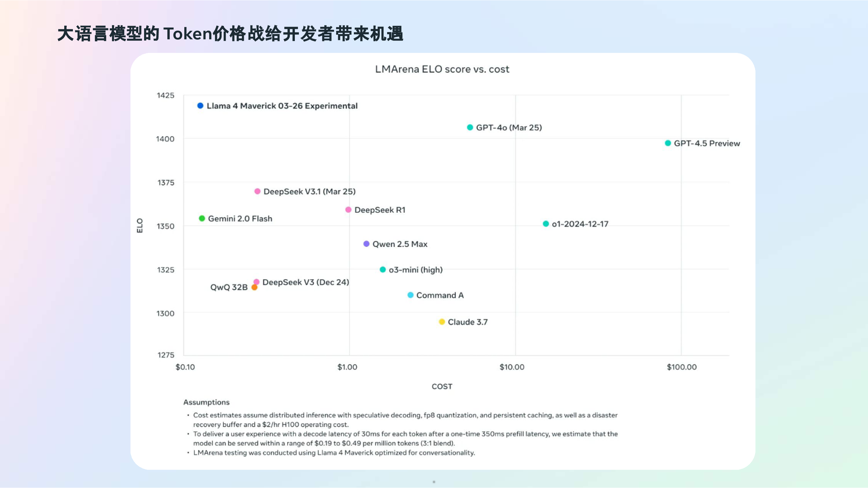Select the purple Qwen 2.5 Max dot
Image resolution: width=868 pixels, height=488 pixels.
(x=366, y=244)
